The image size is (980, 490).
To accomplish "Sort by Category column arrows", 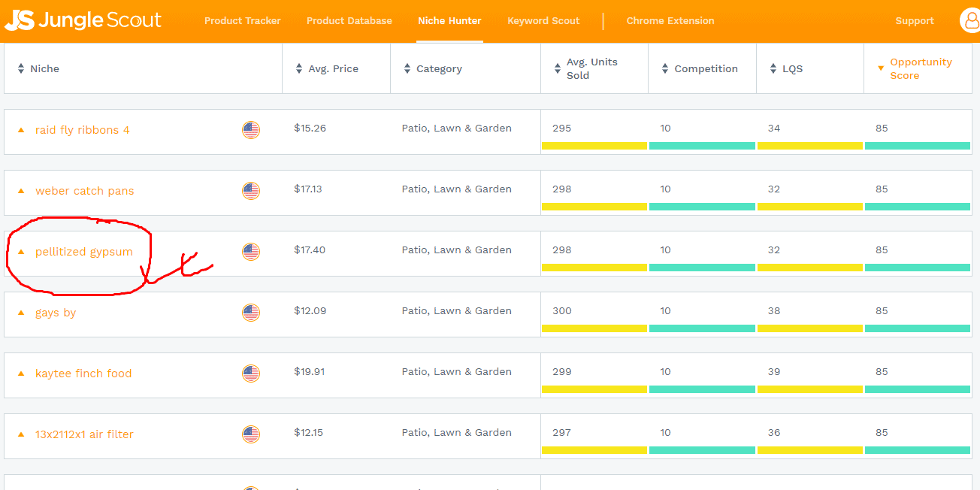I will click(407, 68).
